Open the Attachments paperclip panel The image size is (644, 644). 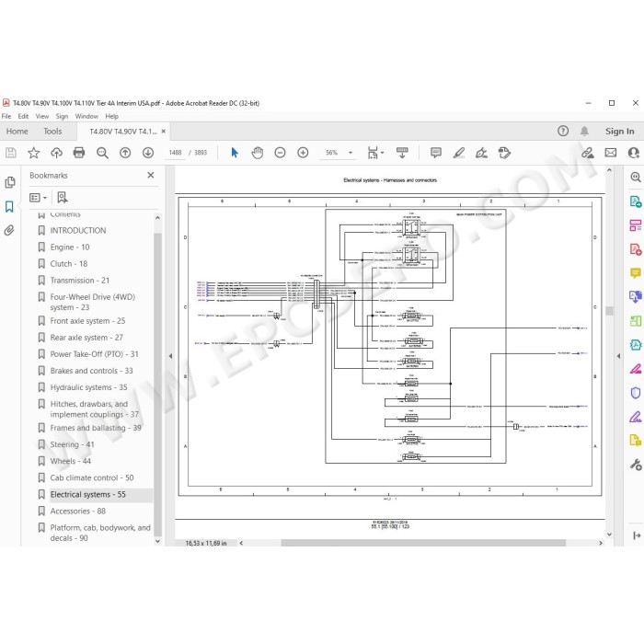pos(9,230)
